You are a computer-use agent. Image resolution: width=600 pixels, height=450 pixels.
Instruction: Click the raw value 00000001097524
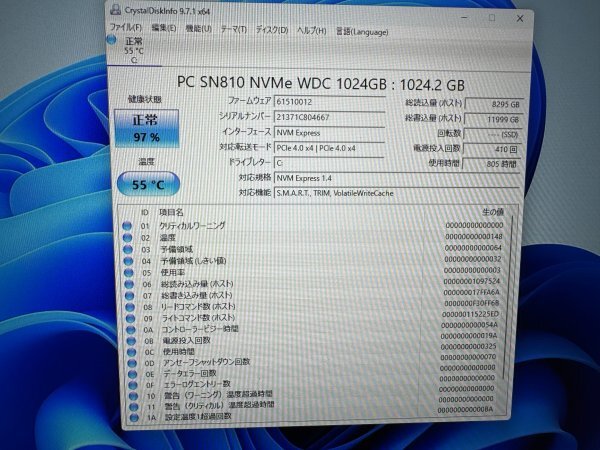pos(471,281)
